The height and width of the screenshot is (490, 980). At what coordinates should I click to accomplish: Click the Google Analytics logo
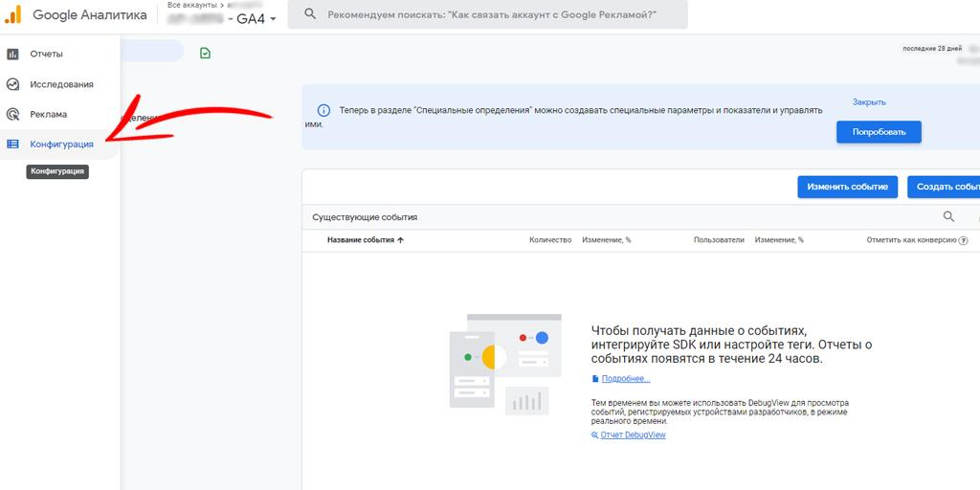click(x=13, y=15)
